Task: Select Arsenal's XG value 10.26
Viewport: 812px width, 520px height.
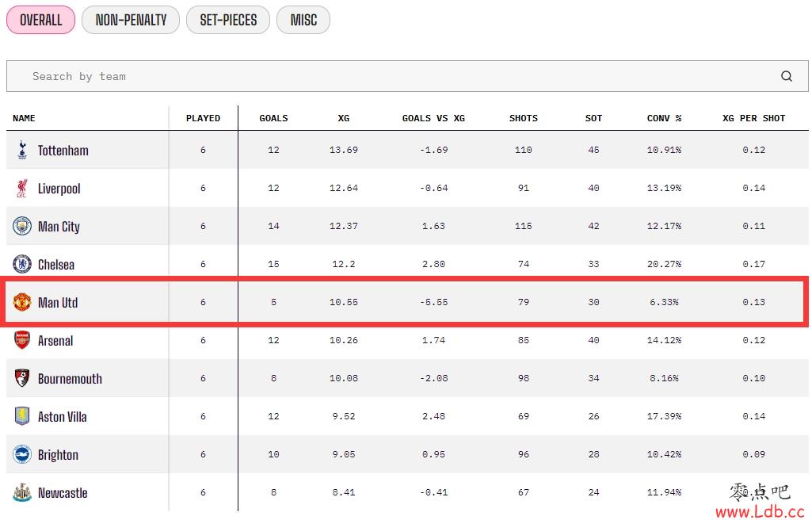Action: click(x=343, y=340)
